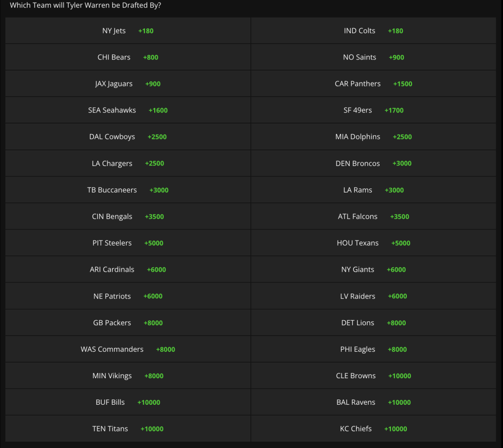Select WAS Commanders +8000 odds
This screenshot has width=503, height=448.
click(128, 349)
